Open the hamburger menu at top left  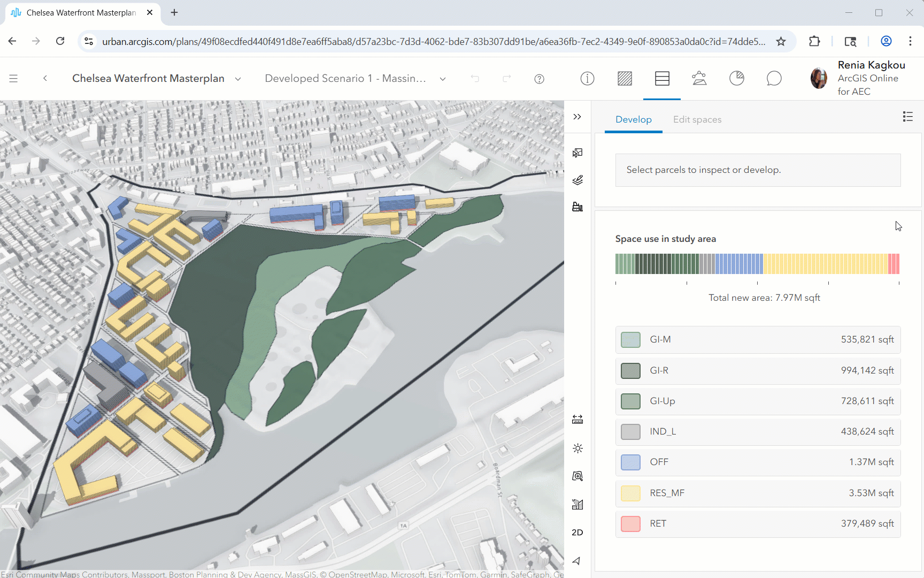pyautogui.click(x=14, y=79)
